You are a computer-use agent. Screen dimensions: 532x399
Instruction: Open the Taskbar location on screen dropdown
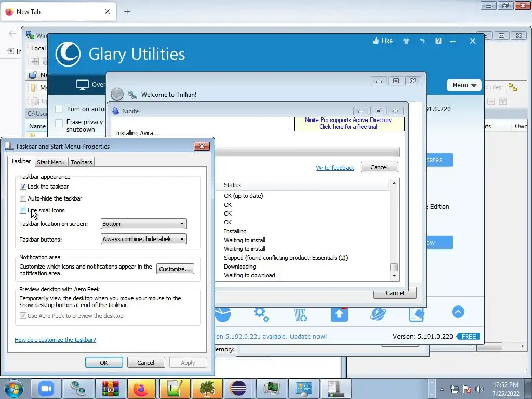coord(143,224)
